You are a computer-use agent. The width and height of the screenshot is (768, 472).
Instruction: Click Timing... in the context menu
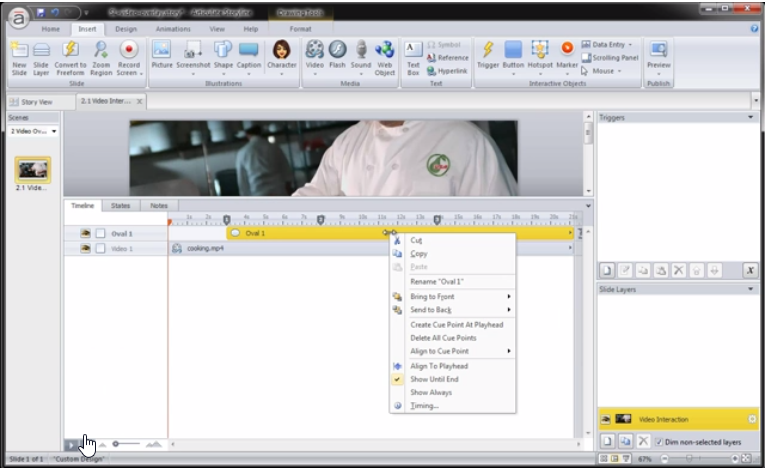tap(424, 405)
